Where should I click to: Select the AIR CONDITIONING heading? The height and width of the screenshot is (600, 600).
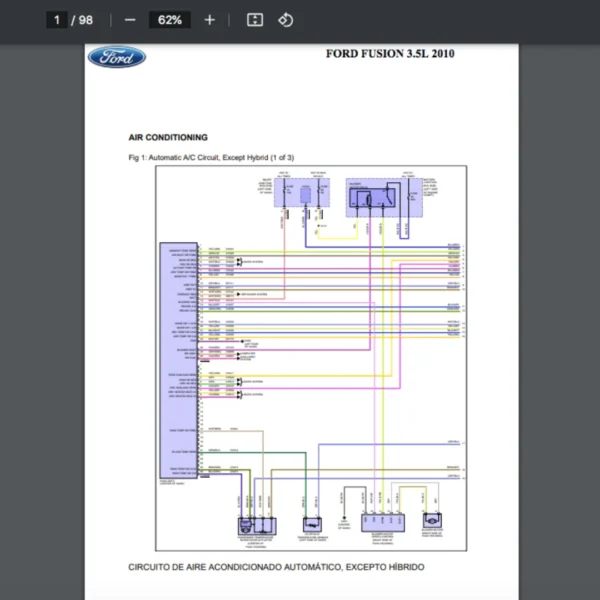pyautogui.click(x=168, y=137)
